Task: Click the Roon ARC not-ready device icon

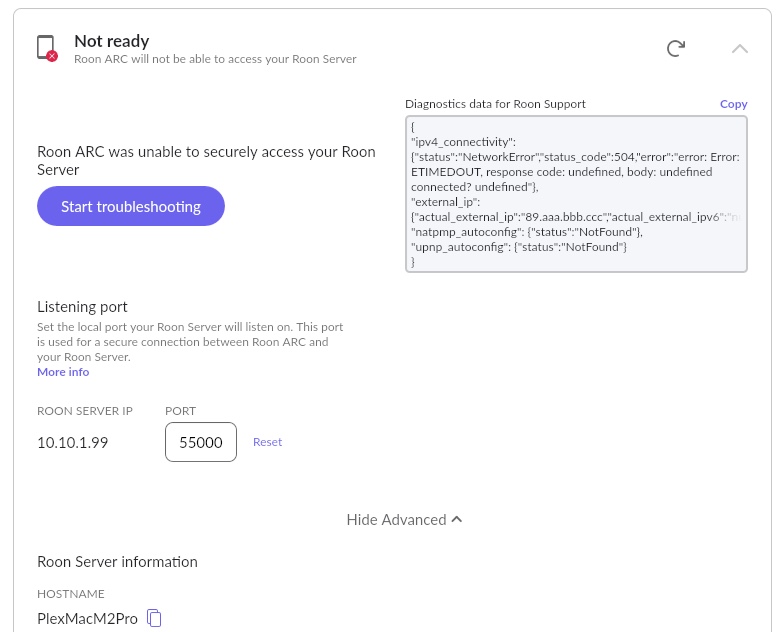Action: pyautogui.click(x=46, y=48)
